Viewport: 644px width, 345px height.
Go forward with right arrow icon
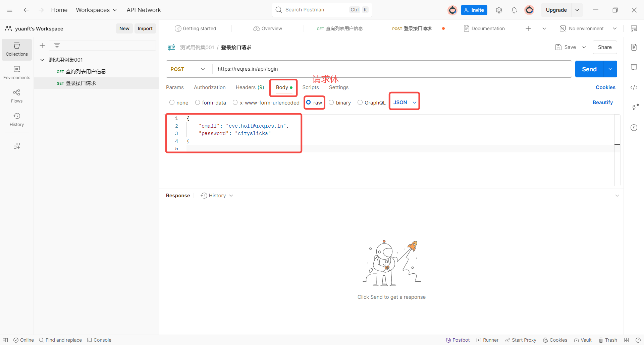(41, 10)
